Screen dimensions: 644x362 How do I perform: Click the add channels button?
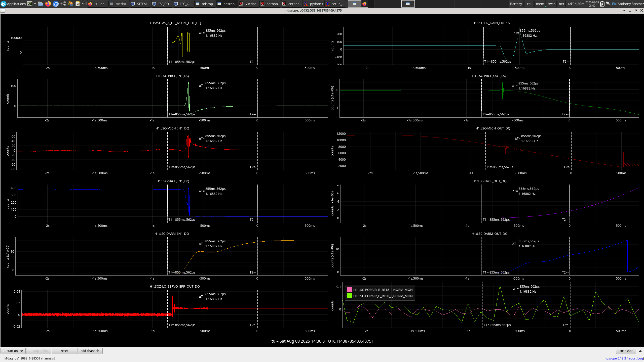pyautogui.click(x=90, y=351)
